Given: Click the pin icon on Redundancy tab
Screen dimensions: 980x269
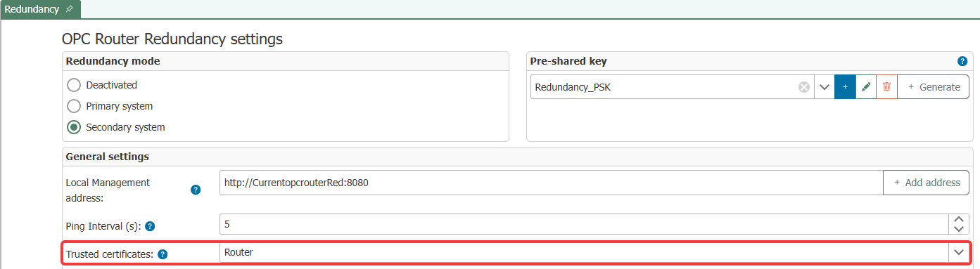Looking at the screenshot, I should 68,9.
